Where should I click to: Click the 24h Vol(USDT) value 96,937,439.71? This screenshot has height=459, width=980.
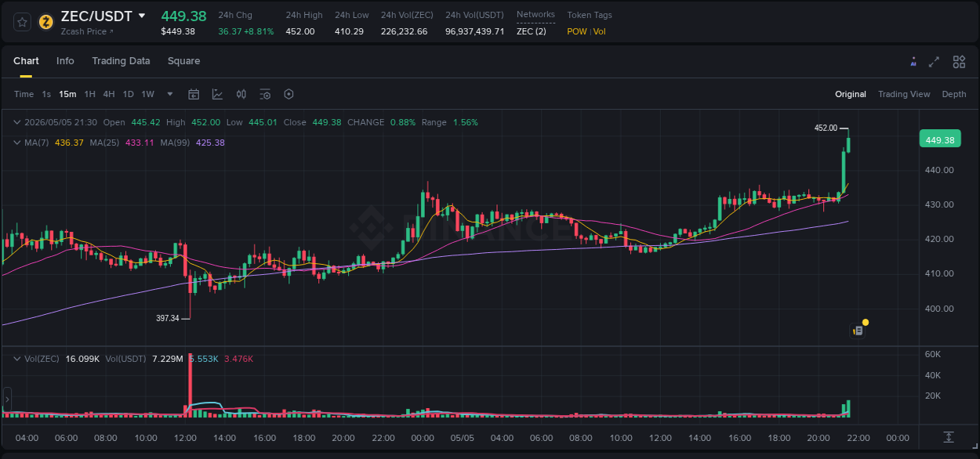(x=475, y=31)
